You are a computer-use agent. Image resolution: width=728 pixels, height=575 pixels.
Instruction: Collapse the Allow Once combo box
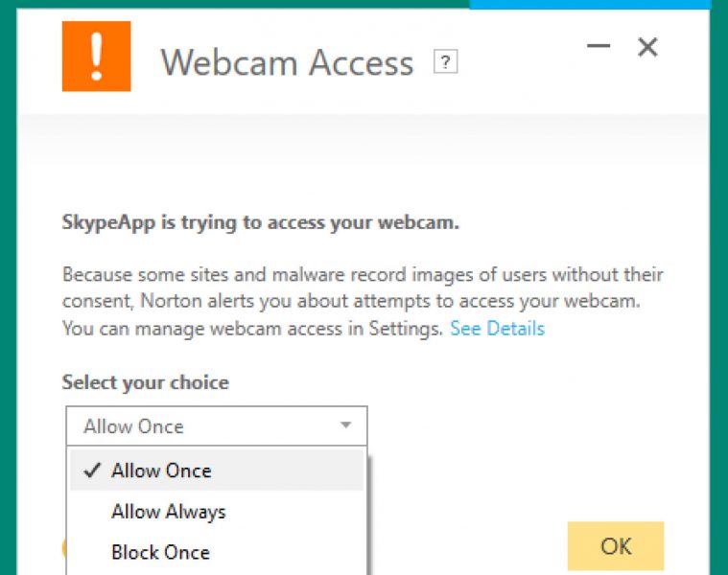(217, 426)
